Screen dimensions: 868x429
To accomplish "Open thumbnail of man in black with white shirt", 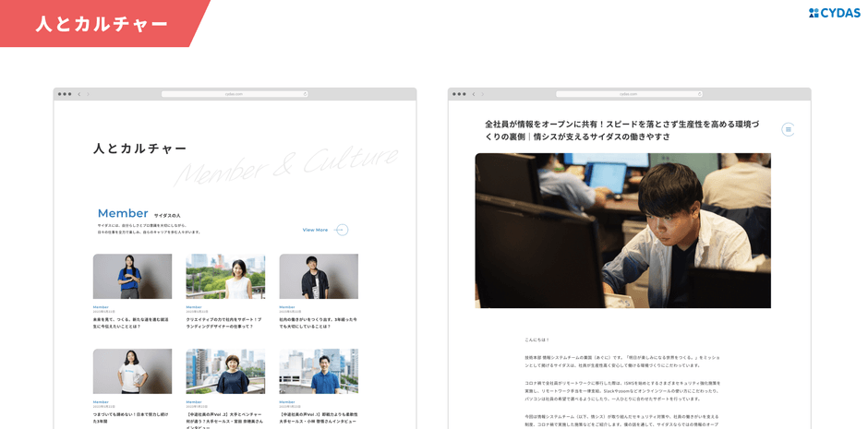I will 319,277.
